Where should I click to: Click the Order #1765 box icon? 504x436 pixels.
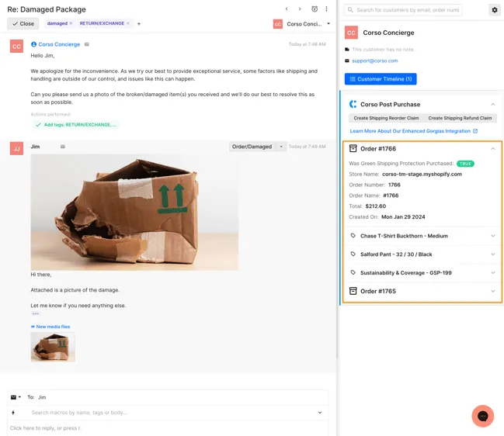tap(353, 291)
